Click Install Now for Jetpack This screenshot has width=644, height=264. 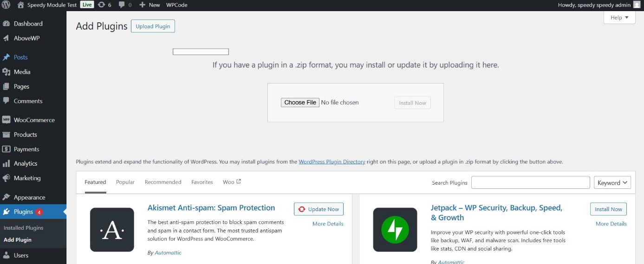pos(608,209)
